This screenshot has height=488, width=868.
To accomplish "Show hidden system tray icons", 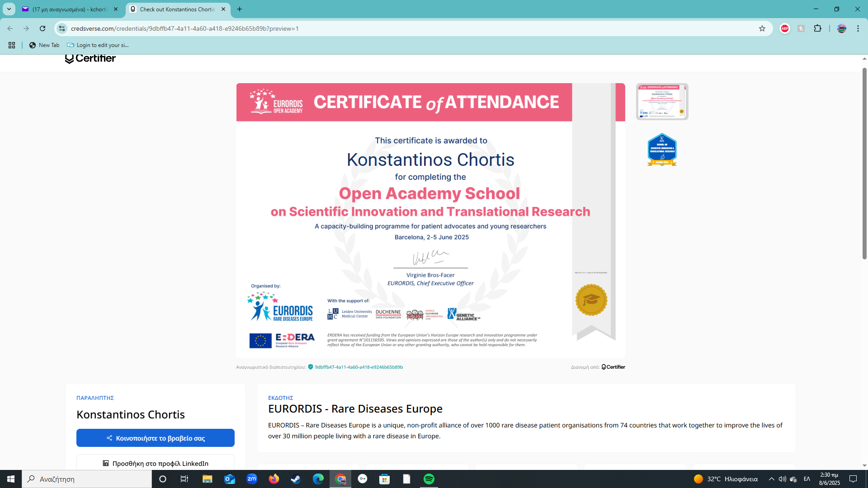I will click(x=772, y=479).
